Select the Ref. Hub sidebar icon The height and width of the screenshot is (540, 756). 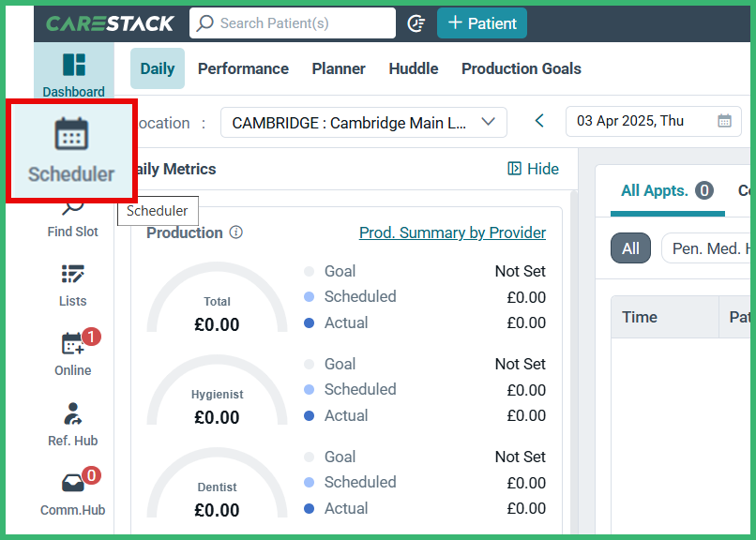click(x=72, y=424)
